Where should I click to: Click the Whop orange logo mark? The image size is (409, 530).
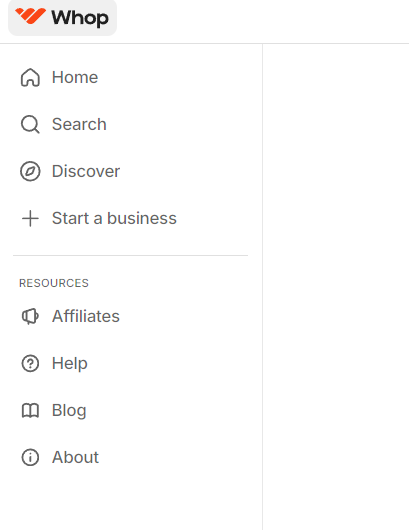click(30, 16)
